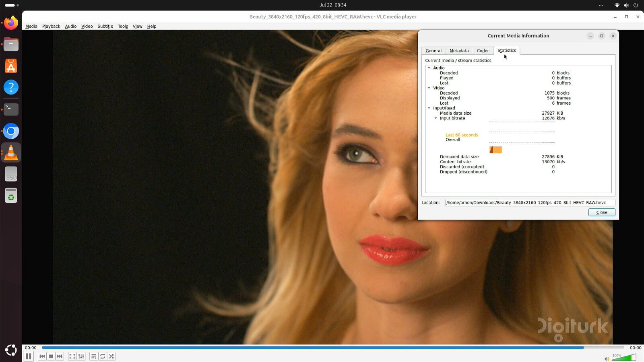
Task: Open the Tools menu
Action: [123, 27]
